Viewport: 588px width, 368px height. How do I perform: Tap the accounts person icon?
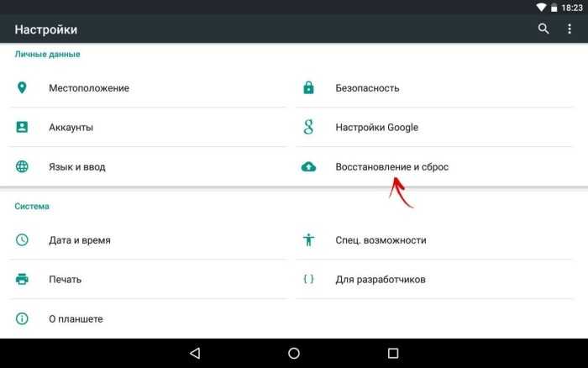[22, 127]
